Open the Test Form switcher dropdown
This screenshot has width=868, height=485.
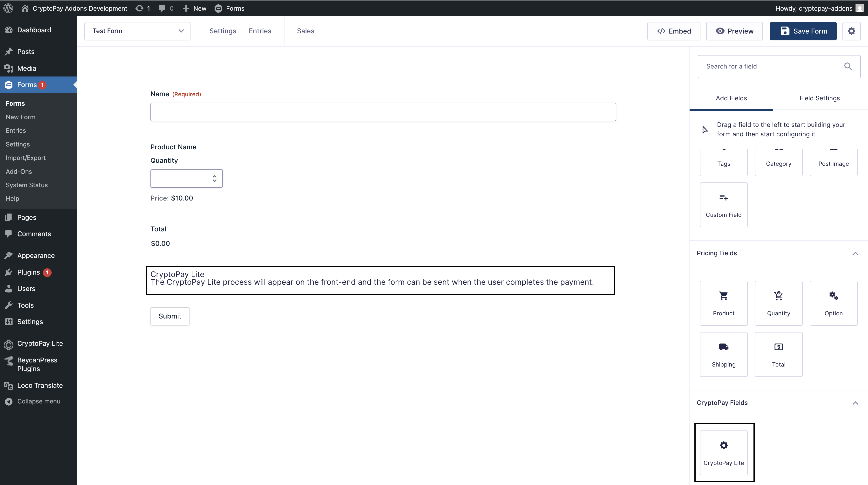tap(137, 31)
